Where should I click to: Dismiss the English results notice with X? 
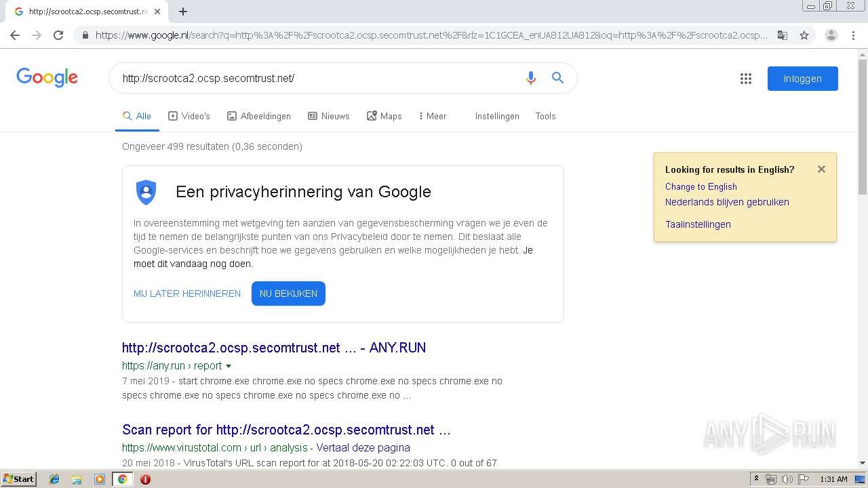821,169
